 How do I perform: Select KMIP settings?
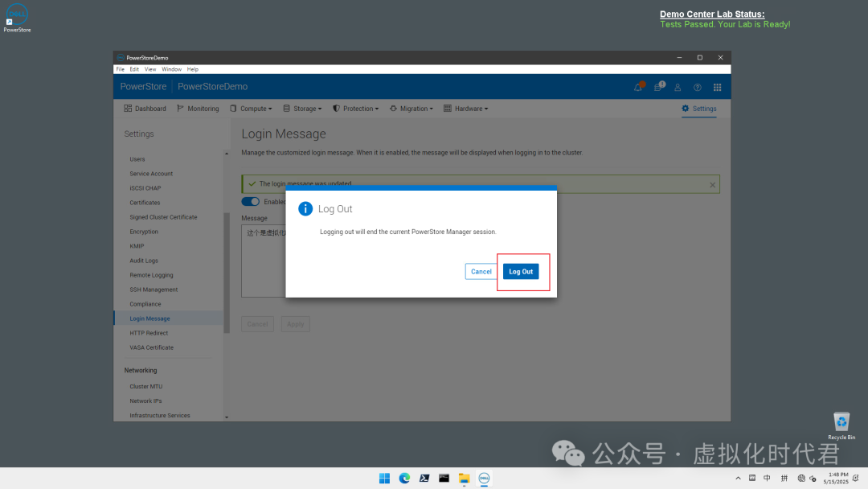137,246
